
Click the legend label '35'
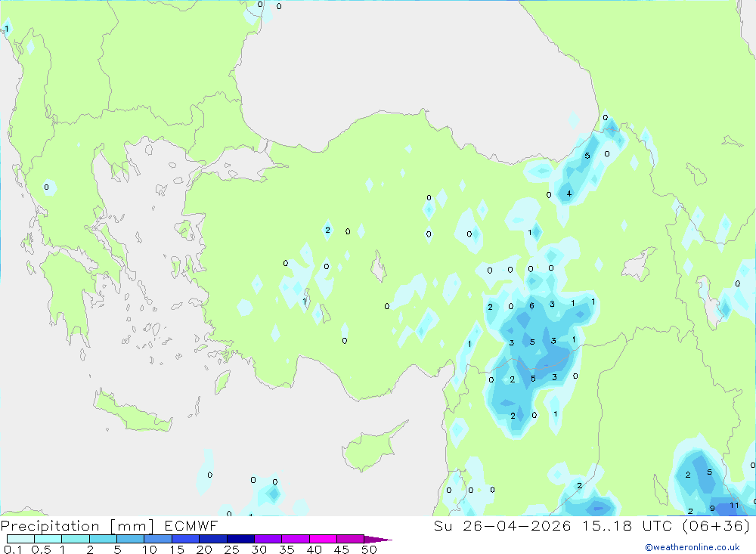pos(287,549)
